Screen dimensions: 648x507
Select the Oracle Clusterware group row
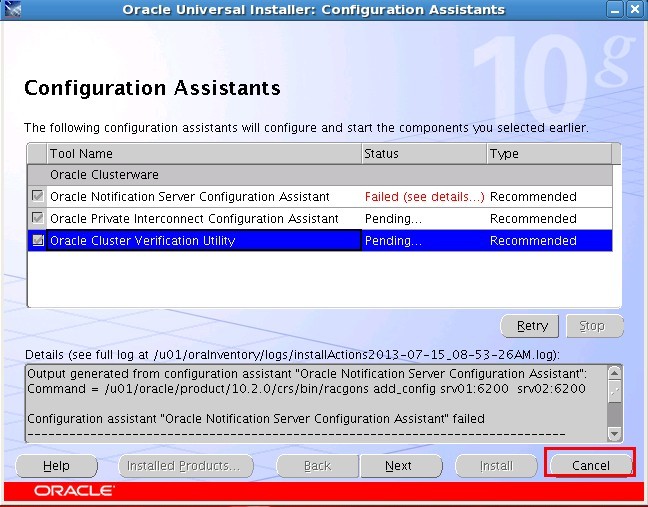click(320, 175)
